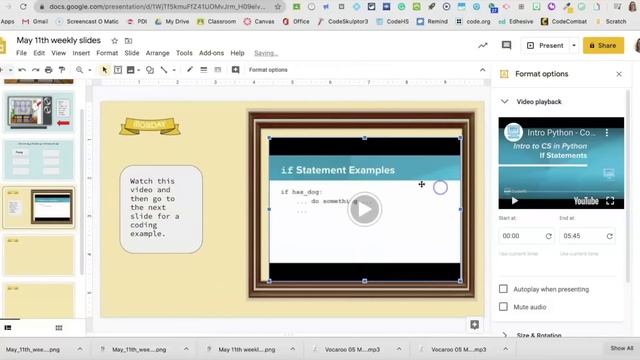Screen dimensions: 640x360
Task: Select the Paint format tool
Action: coord(62,70)
